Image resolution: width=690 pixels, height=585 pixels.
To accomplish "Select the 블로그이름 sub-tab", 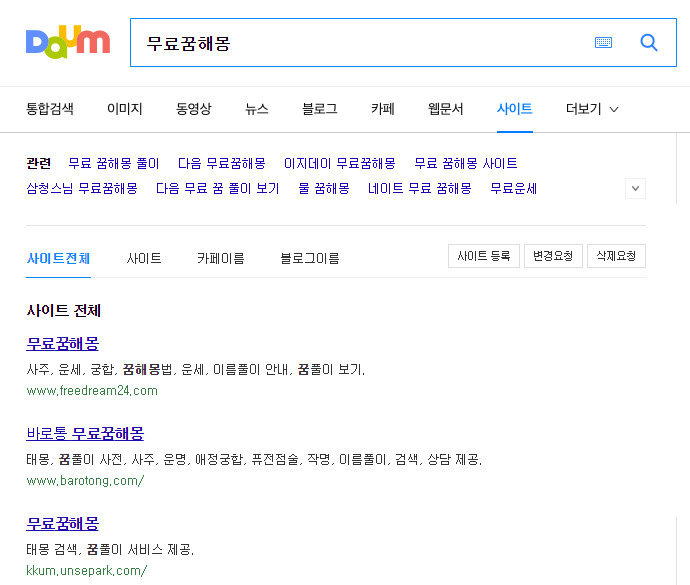I will coord(310,258).
